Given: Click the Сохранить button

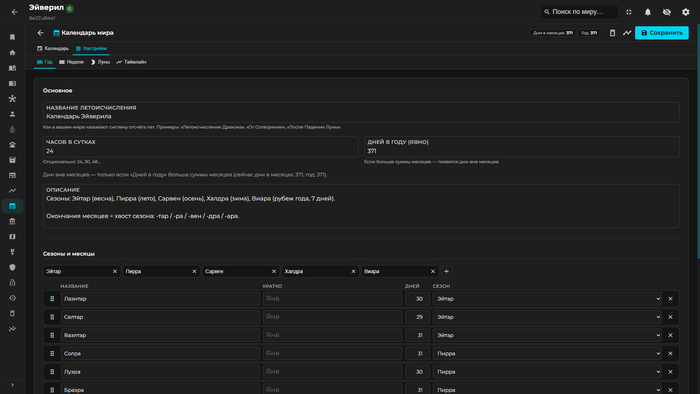Looking at the screenshot, I should (x=662, y=33).
